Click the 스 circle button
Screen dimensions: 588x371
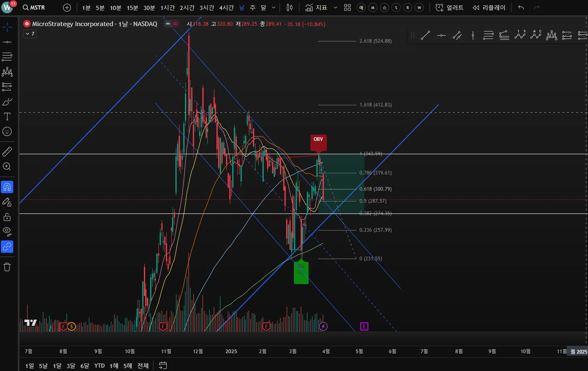(x=384, y=7)
